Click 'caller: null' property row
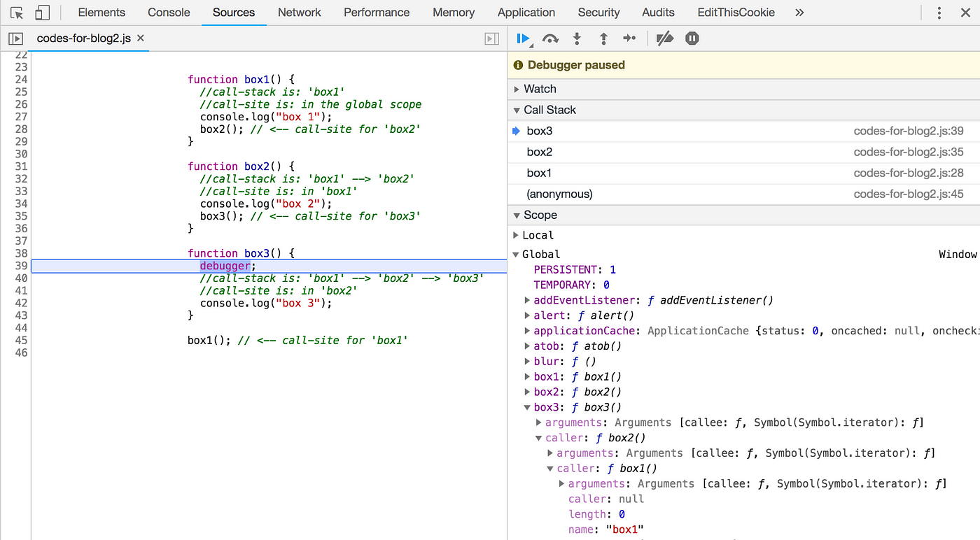This screenshot has width=980, height=540. pos(606,499)
